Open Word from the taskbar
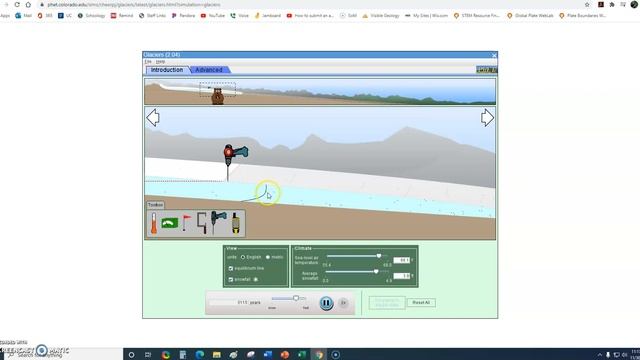Image resolution: width=640 pixels, height=360 pixels. click(267, 355)
